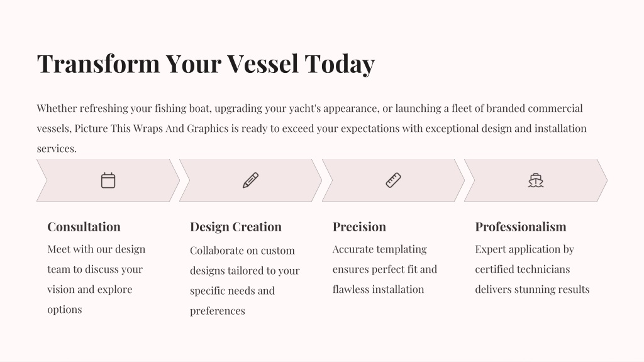The height and width of the screenshot is (362, 644).
Task: Click the word services ending the paragraph
Action: pos(56,148)
